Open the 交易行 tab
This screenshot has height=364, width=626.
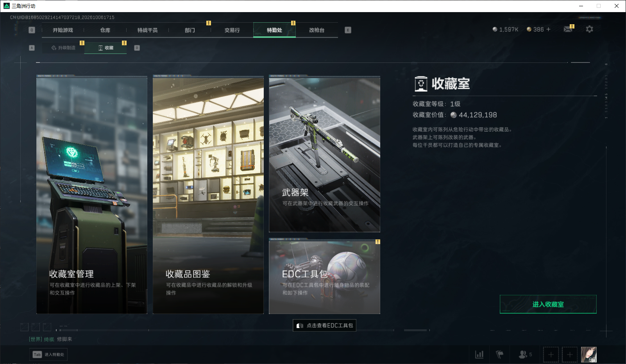pyautogui.click(x=232, y=30)
